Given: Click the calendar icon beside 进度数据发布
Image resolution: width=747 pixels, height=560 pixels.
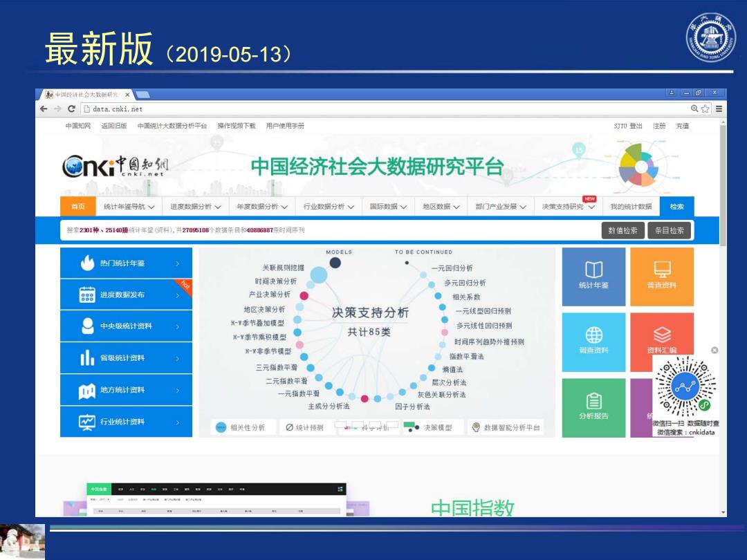Looking at the screenshot, I should (x=87, y=295).
